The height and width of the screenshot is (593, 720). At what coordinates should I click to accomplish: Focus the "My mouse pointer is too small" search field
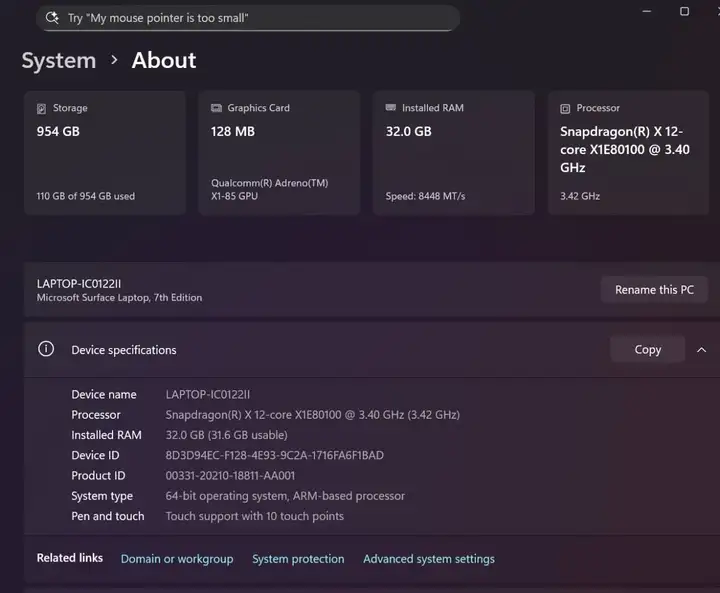pyautogui.click(x=248, y=18)
